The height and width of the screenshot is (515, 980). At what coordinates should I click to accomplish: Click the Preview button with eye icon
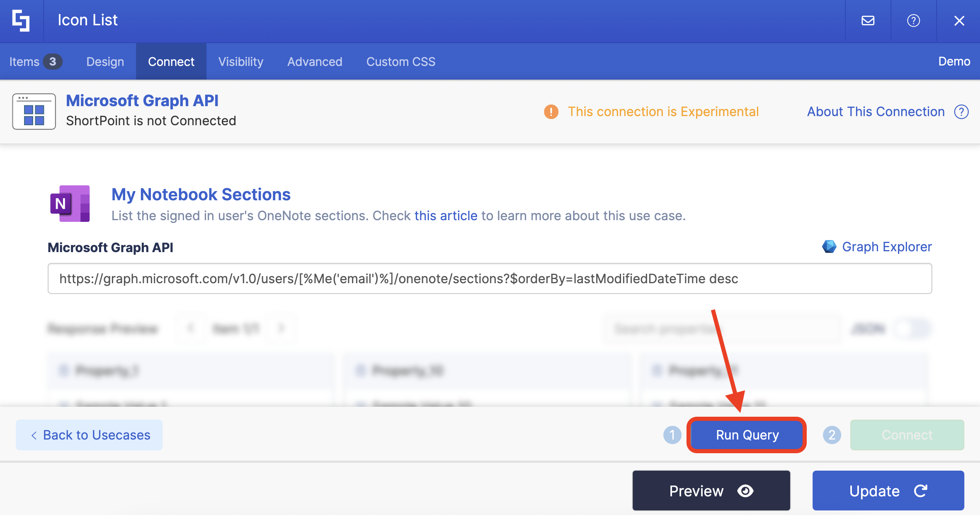pos(711,491)
